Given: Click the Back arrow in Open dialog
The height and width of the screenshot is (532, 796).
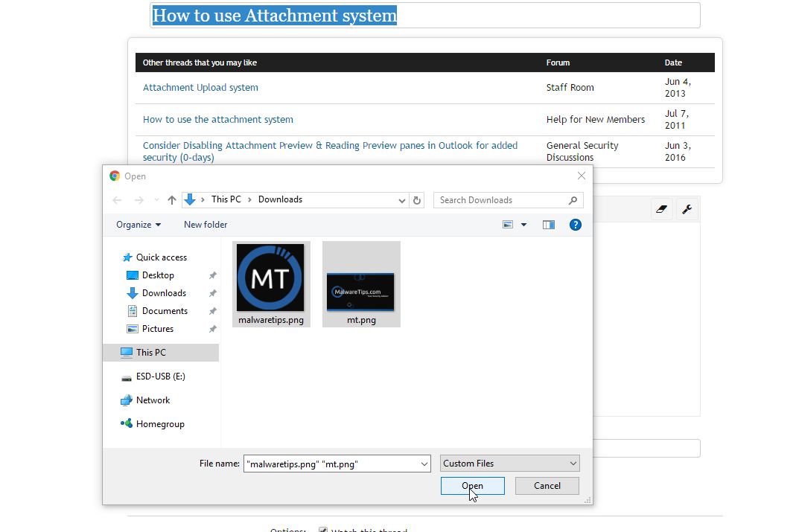Looking at the screenshot, I should point(117,200).
